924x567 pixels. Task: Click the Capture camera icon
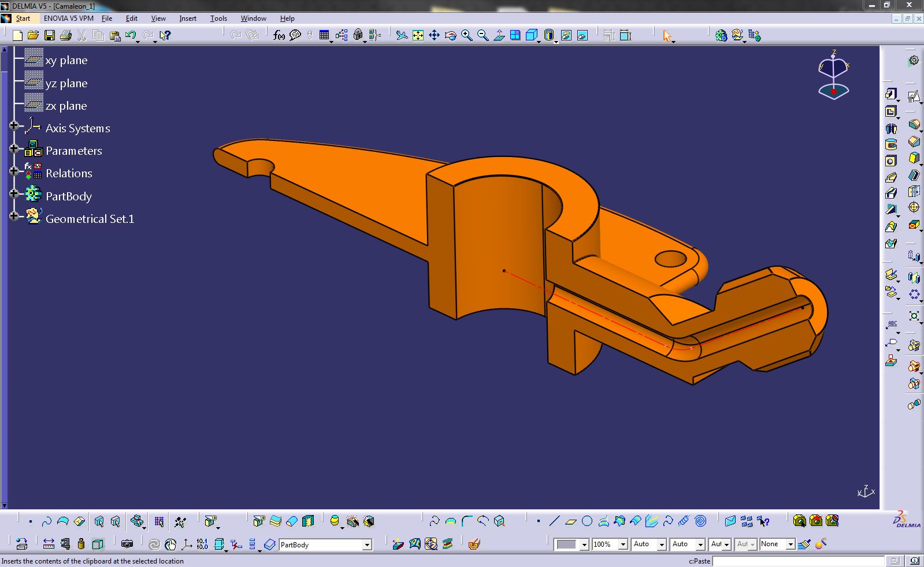(x=127, y=544)
